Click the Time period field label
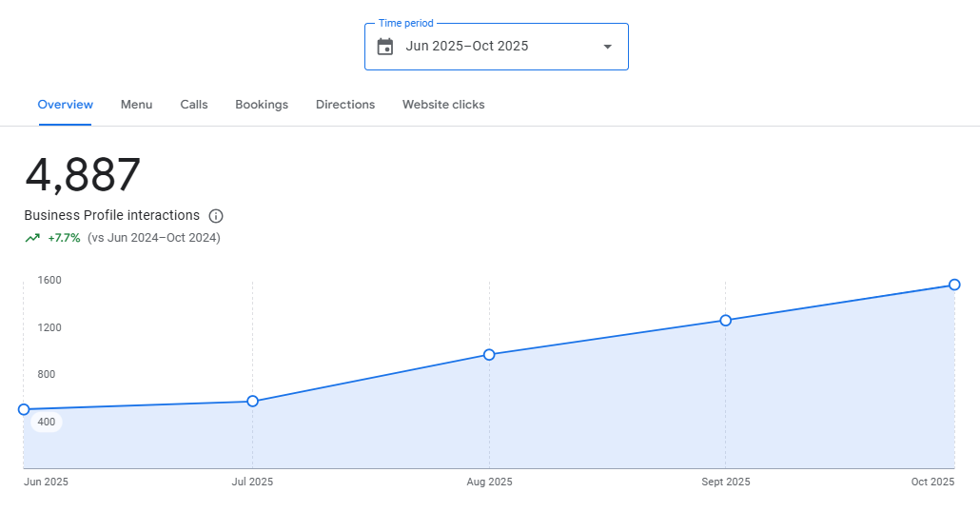The image size is (980, 512). [x=405, y=23]
